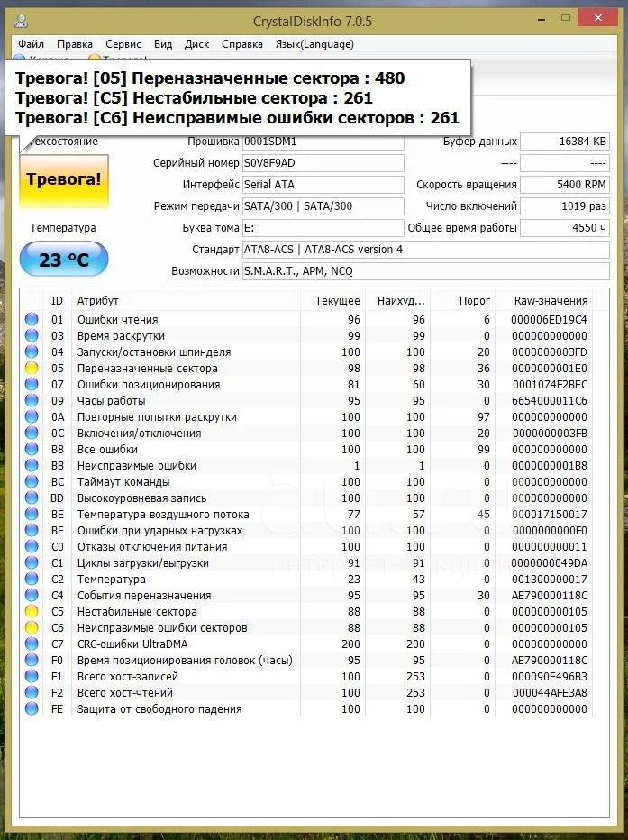Click status icon for Защита от свободного падения
Viewport: 628px width, 840px height.
coord(32,708)
